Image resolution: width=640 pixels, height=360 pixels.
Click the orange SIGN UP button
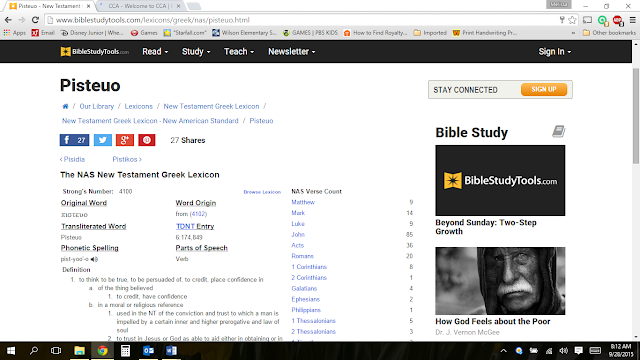click(544, 89)
